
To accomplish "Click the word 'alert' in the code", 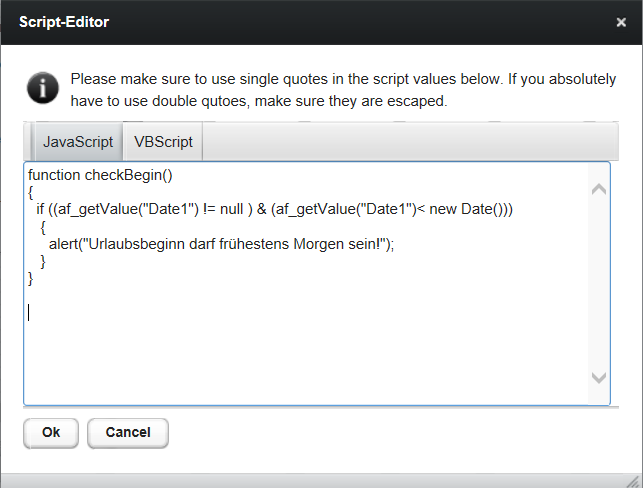I will click(x=63, y=244).
